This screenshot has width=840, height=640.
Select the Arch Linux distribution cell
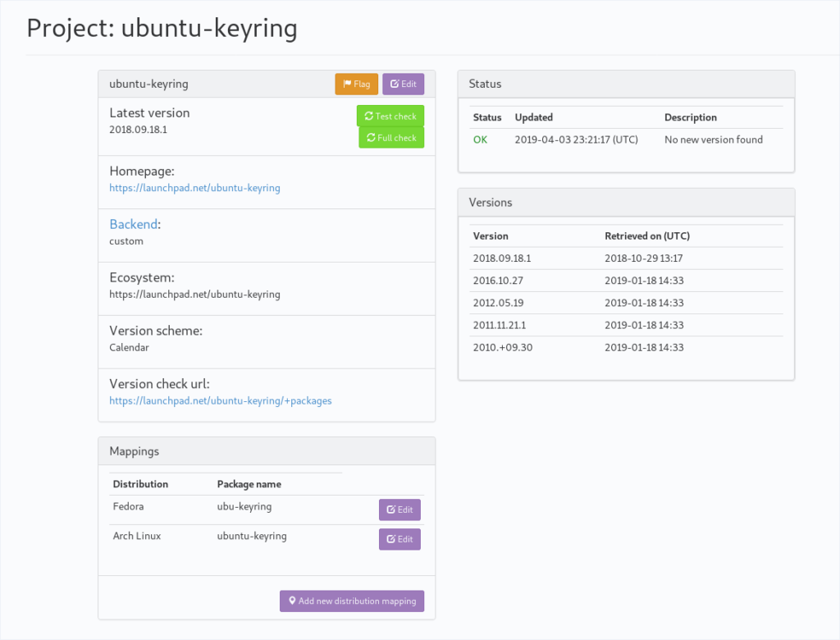137,536
